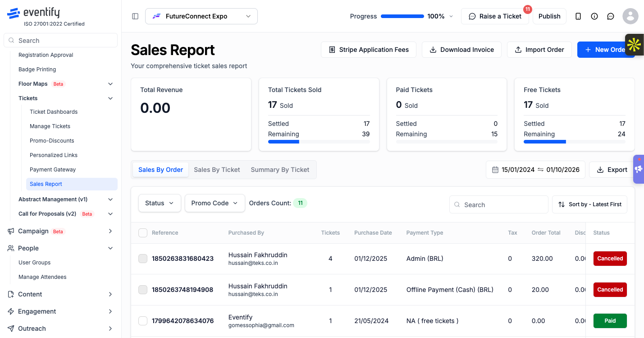
Task: Open the Status filter dropdown
Action: click(x=160, y=203)
